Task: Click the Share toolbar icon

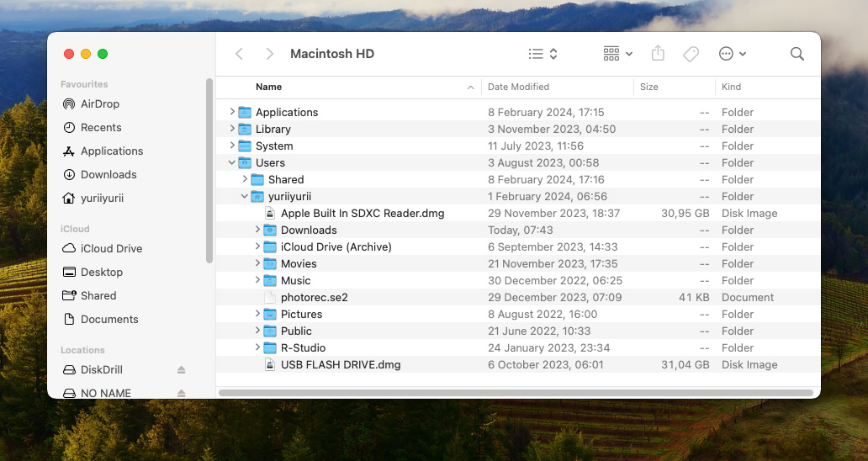Action: [658, 54]
